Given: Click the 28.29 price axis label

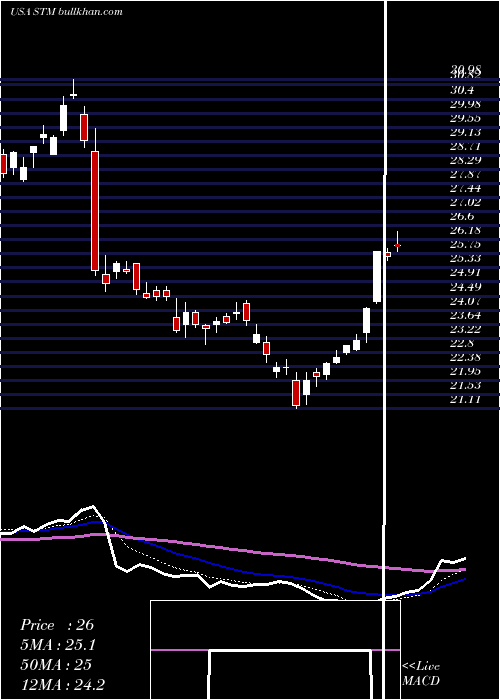Looking at the screenshot, I should point(466,161).
